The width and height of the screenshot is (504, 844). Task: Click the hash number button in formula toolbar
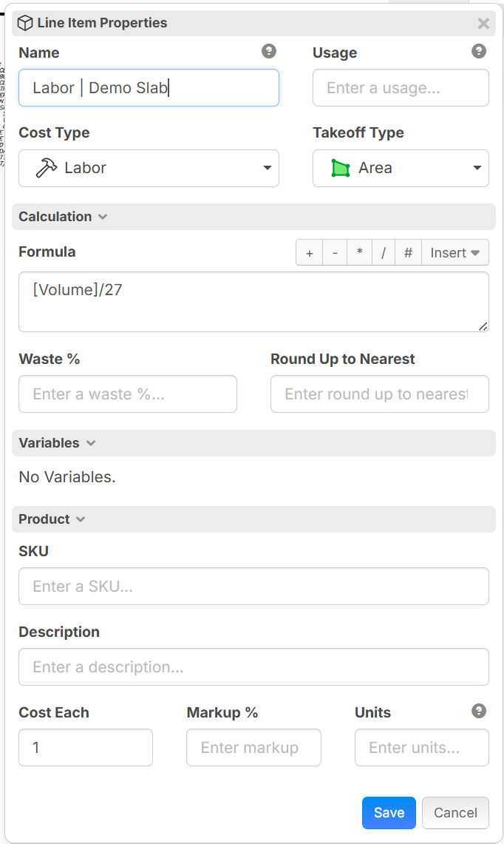coord(408,253)
